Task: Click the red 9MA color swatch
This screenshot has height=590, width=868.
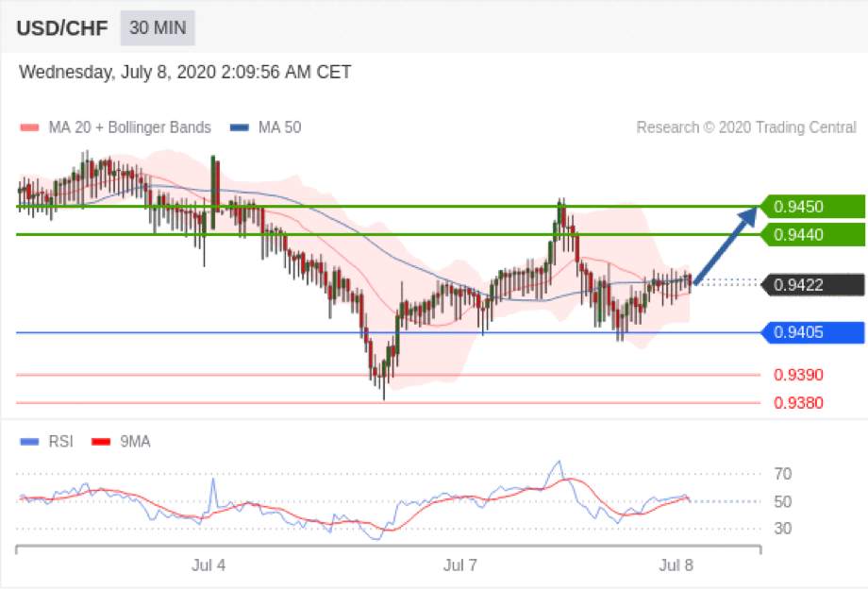Action: click(x=101, y=442)
